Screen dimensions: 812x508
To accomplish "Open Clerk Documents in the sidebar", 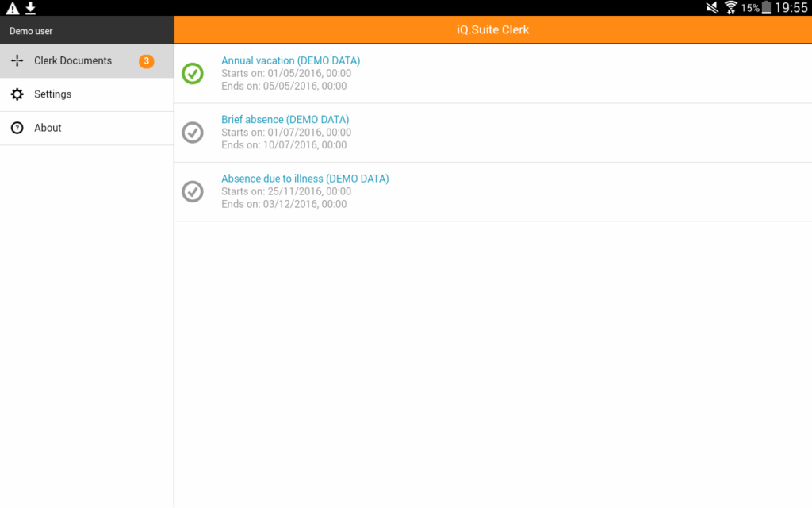I will click(73, 61).
